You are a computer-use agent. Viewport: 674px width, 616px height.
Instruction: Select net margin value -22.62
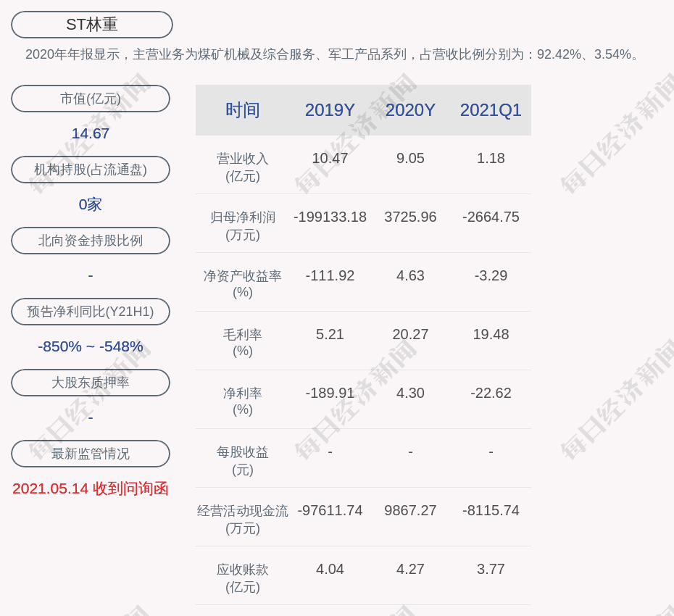[491, 393]
